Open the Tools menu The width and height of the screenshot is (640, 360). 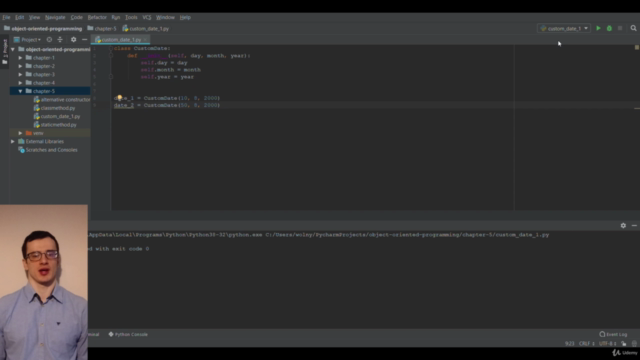131,17
